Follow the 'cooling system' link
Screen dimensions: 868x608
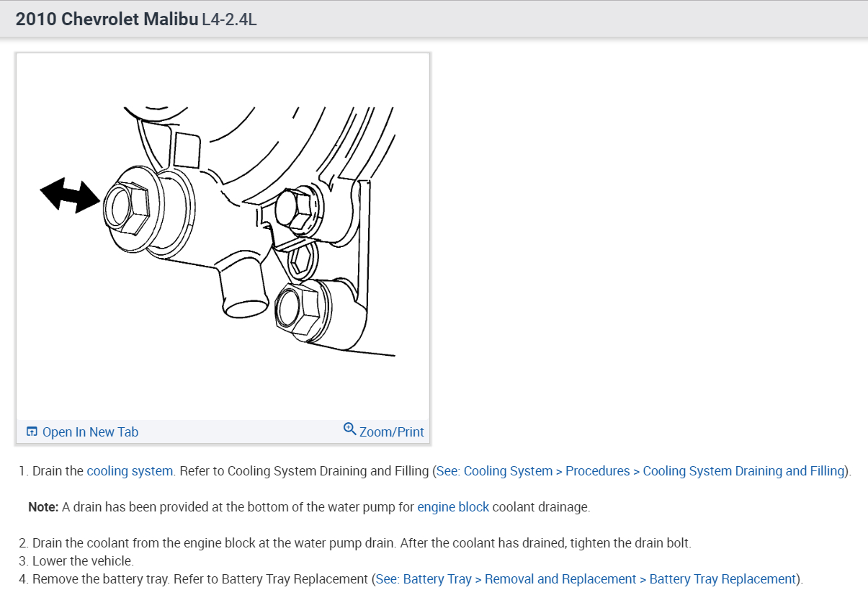(x=130, y=471)
